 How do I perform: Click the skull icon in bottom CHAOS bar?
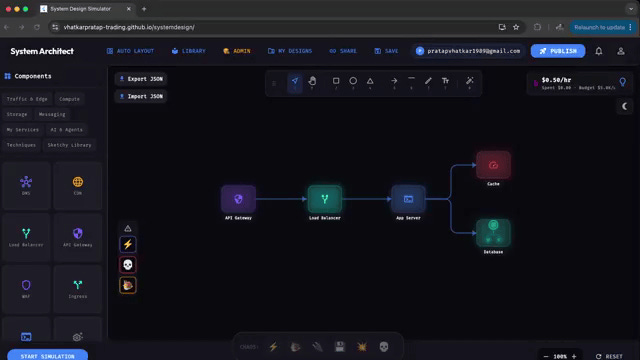click(x=384, y=347)
